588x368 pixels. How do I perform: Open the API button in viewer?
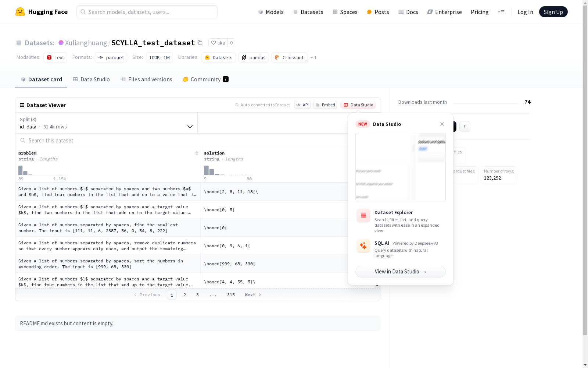tap(302, 105)
